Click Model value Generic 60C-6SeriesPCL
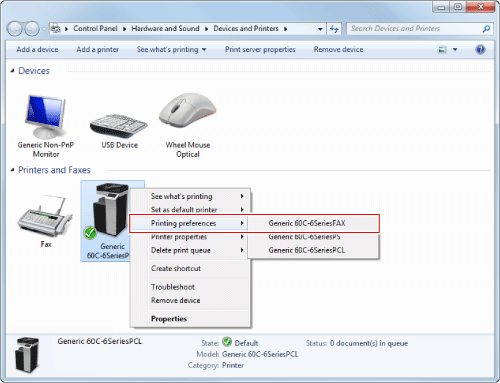 coord(260,354)
